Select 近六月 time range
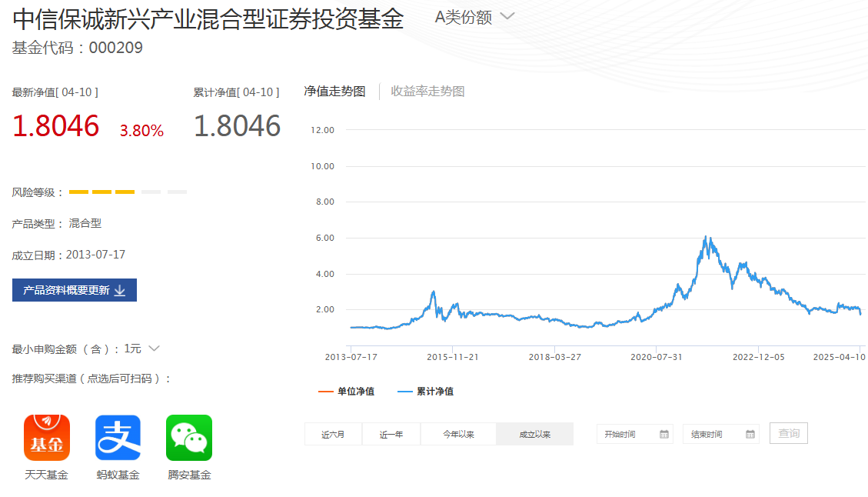The width and height of the screenshot is (868, 497). pyautogui.click(x=333, y=434)
